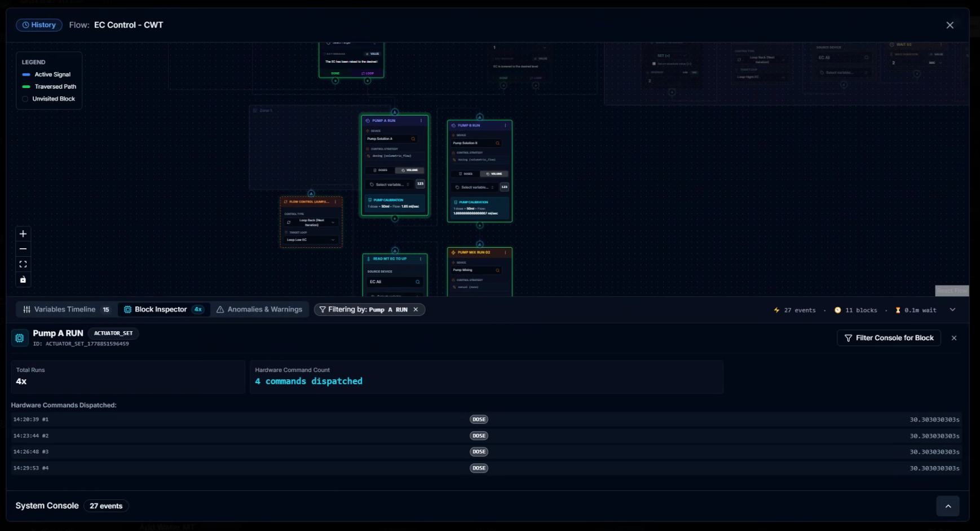Open Select variable dropdown in Pump A Run
980x531 pixels.
[390, 185]
